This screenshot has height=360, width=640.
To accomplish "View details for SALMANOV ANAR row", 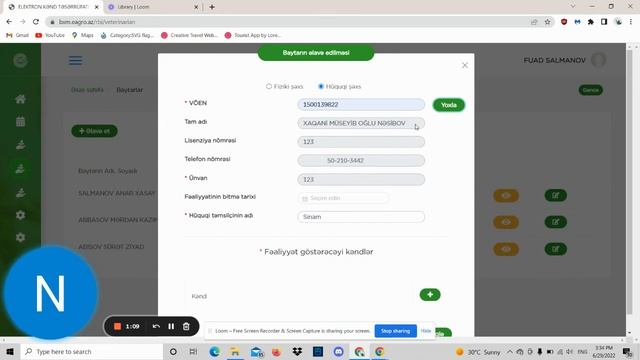I will click(x=506, y=196).
